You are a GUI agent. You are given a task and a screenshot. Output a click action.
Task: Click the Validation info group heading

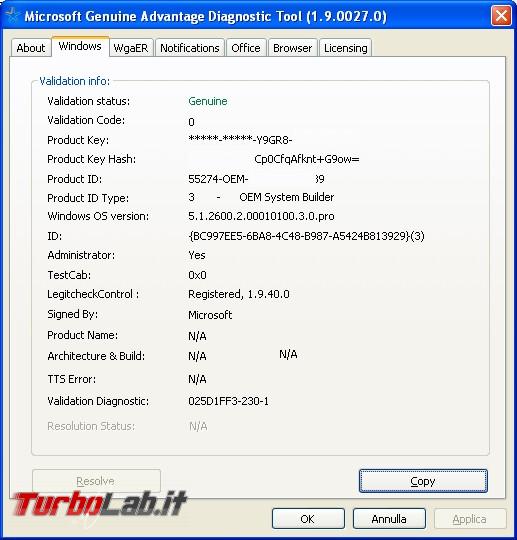pos(74,81)
